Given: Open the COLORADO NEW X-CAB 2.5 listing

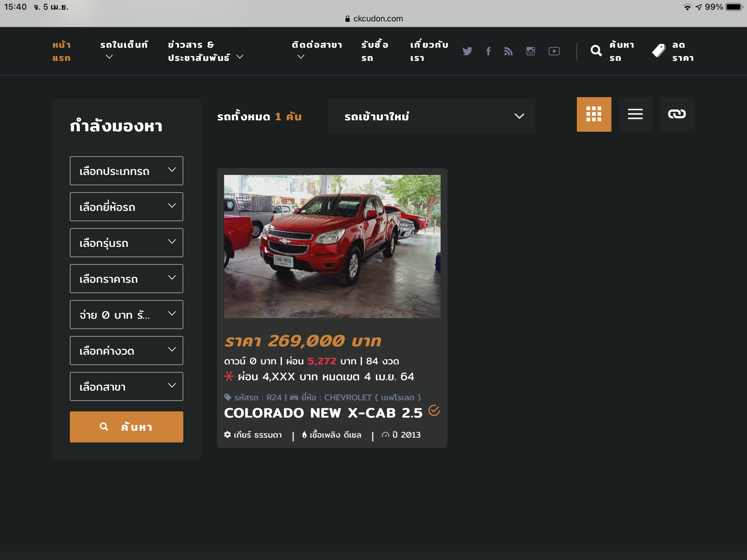Looking at the screenshot, I should click(x=323, y=413).
